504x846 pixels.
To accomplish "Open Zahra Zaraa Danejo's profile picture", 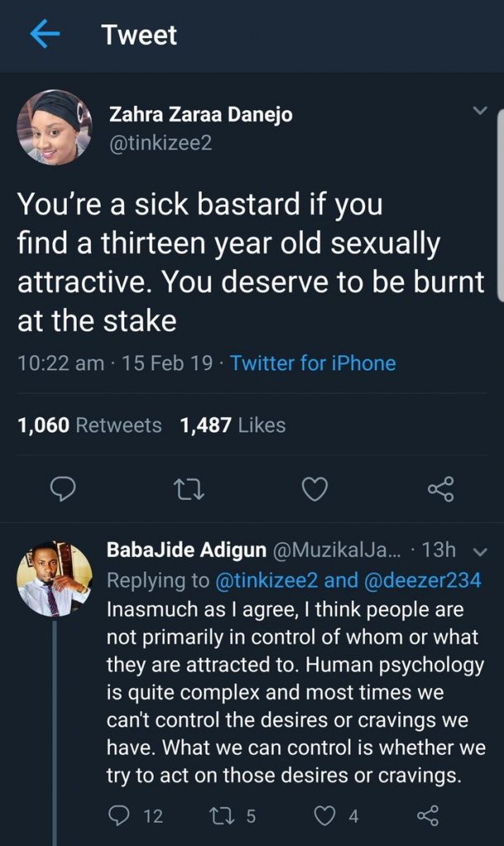I will [x=54, y=127].
